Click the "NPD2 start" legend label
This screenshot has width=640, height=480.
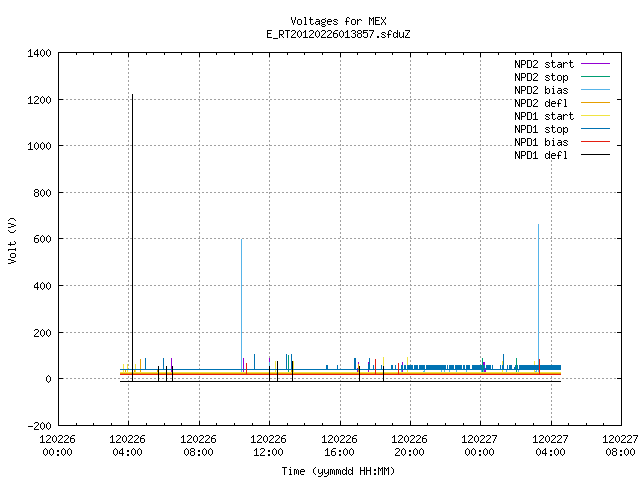544,64
